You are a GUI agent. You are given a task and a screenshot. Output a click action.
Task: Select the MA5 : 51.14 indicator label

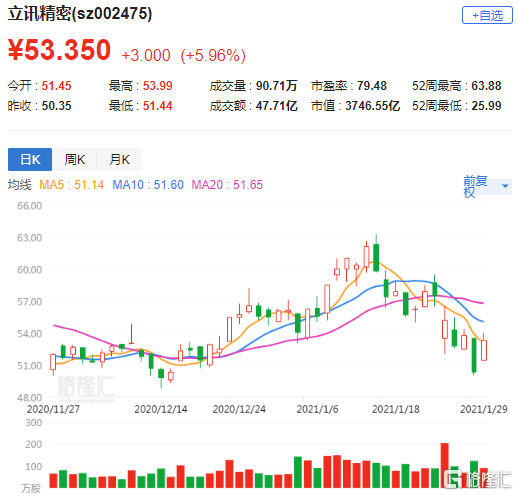click(71, 184)
